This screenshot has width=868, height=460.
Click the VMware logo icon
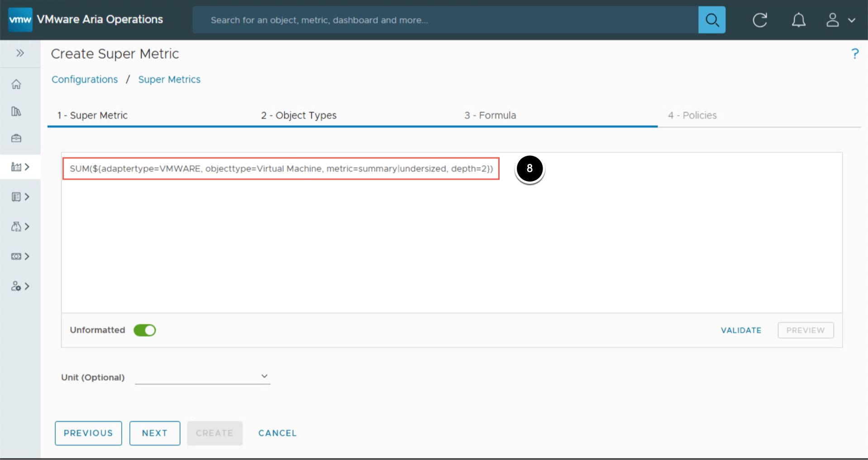(x=20, y=20)
